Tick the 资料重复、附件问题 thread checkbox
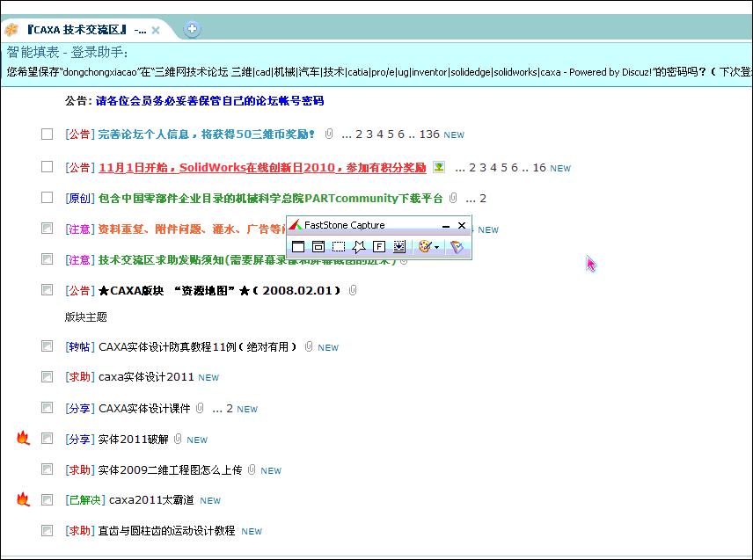 (48, 229)
